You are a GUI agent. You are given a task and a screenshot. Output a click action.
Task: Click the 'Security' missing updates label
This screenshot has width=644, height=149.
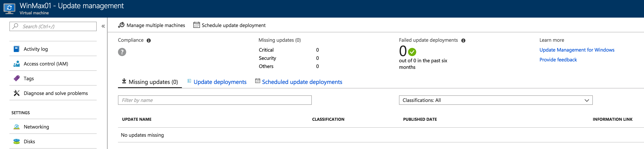click(x=267, y=58)
